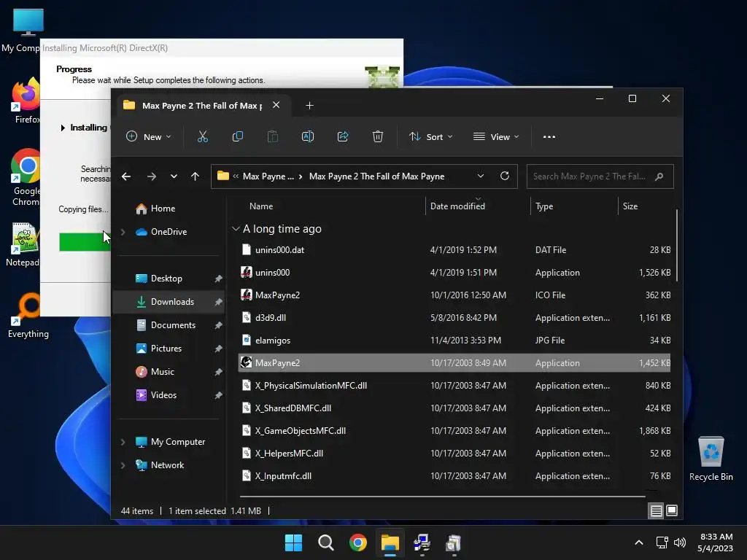Open Everything desktop shortcut

coord(28,315)
